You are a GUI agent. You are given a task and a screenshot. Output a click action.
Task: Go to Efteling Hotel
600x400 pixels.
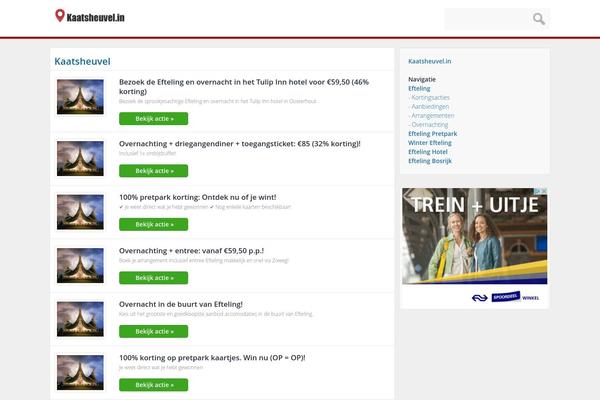coord(428,152)
